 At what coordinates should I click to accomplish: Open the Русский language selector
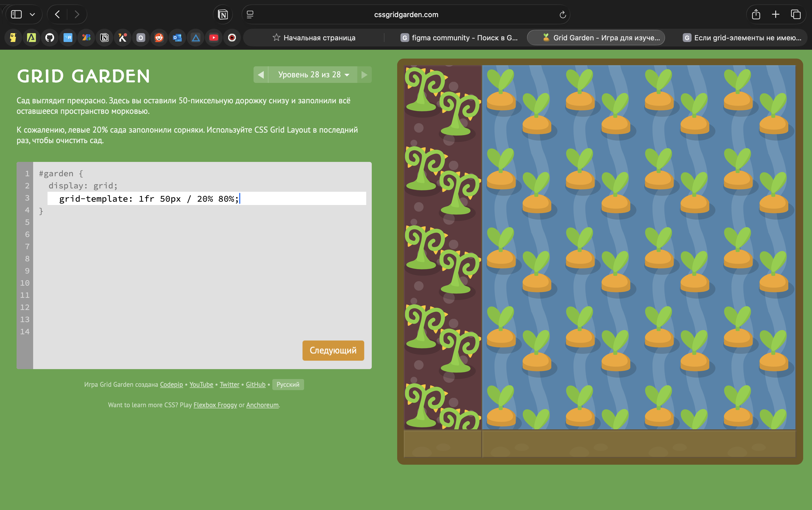[x=288, y=385]
